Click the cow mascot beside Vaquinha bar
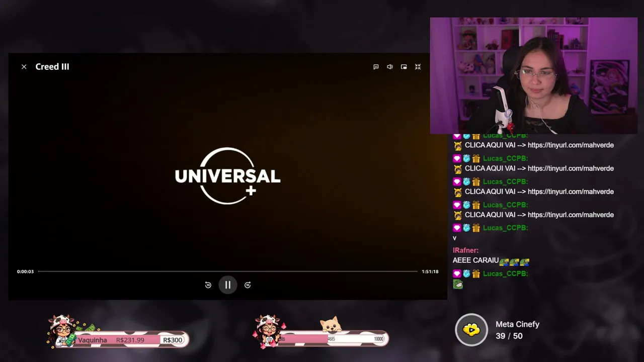 tap(62, 332)
